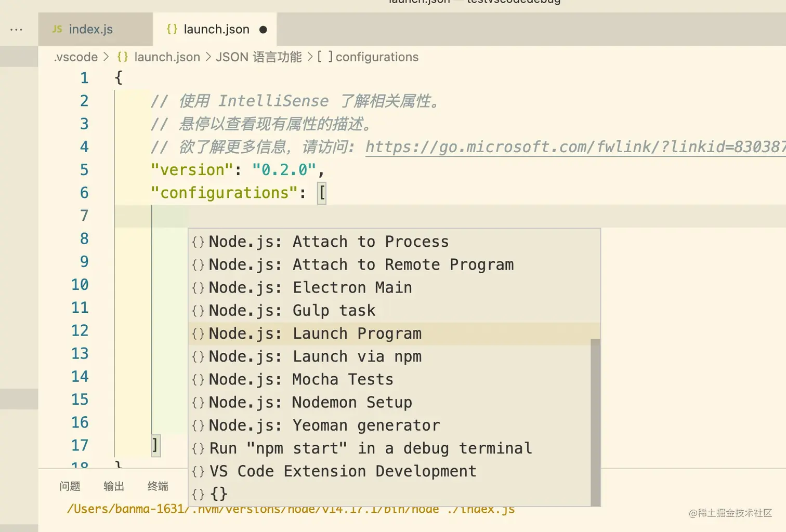
Task: Click line number 7 in gutter
Action: tap(84, 216)
